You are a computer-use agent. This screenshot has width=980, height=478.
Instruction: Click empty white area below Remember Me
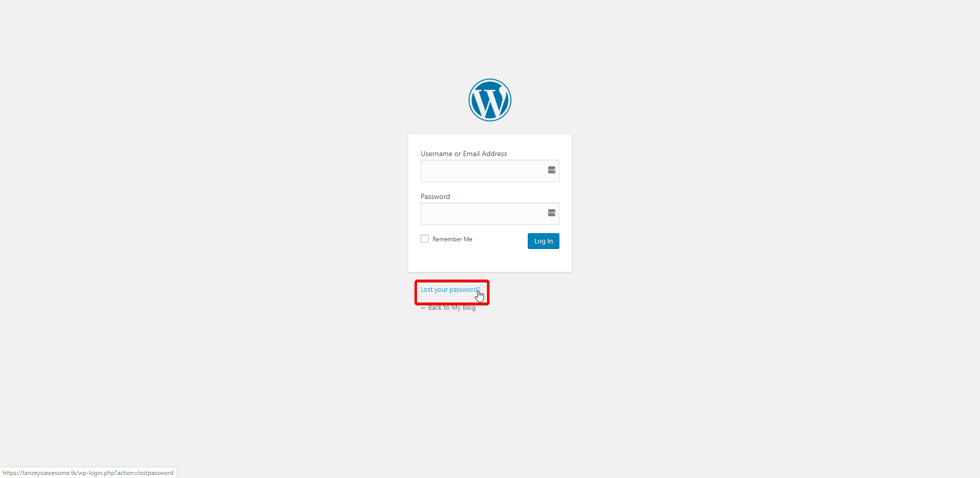[x=459, y=259]
